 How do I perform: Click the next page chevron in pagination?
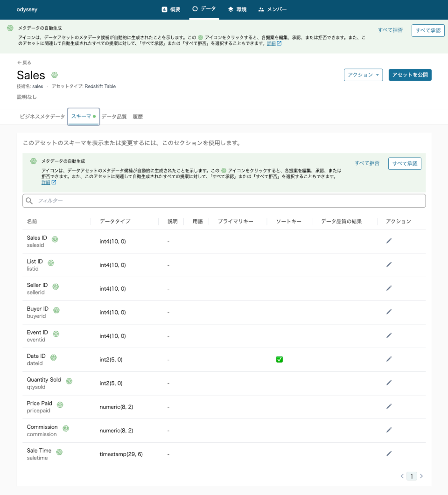(421, 476)
